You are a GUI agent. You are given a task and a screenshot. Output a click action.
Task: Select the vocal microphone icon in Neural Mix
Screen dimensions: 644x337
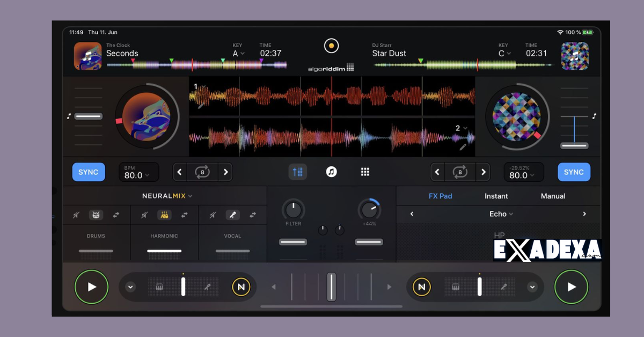[232, 214]
